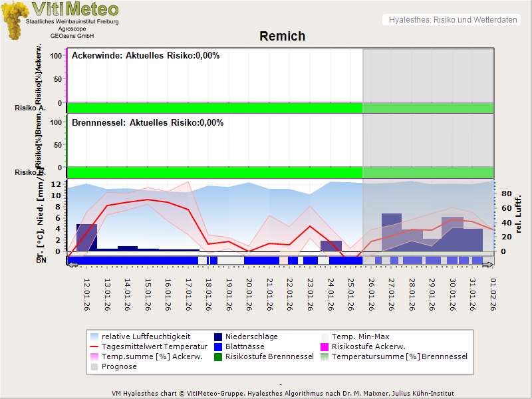
Task: Click the green Ackerwinde risk bar
Action: 214,108
